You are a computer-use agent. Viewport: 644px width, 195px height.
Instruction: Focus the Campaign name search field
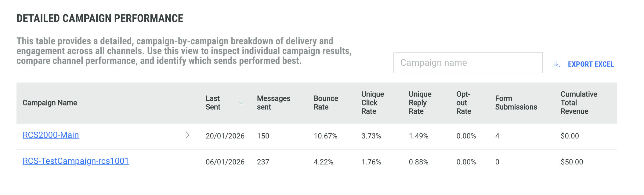click(x=468, y=63)
